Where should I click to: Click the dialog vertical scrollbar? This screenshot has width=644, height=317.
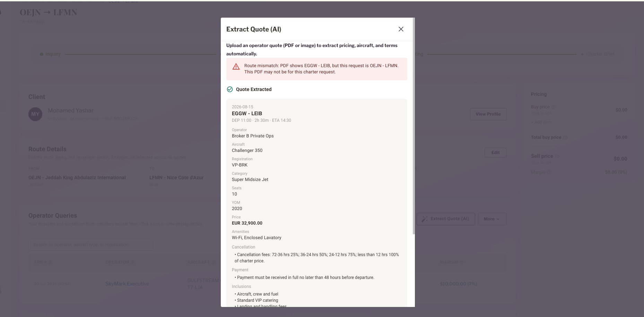[414, 126]
